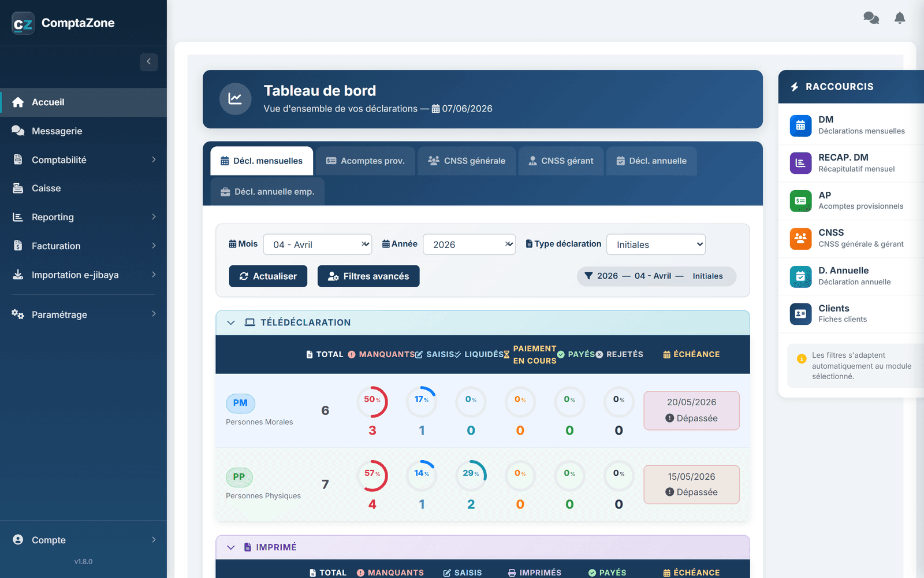This screenshot has width=924, height=578.
Task: Click the ComptaZone CZ logo
Action: (23, 23)
